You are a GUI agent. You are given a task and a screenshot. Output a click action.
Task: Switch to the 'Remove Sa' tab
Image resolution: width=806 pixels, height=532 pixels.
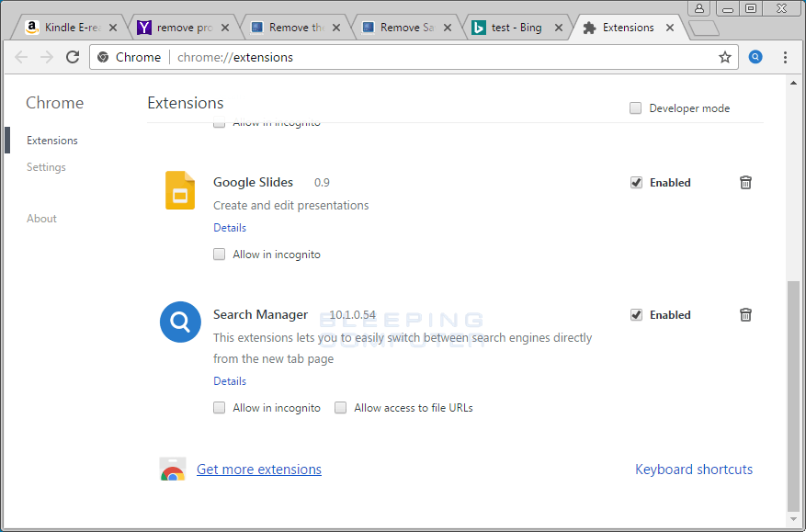[x=403, y=28]
